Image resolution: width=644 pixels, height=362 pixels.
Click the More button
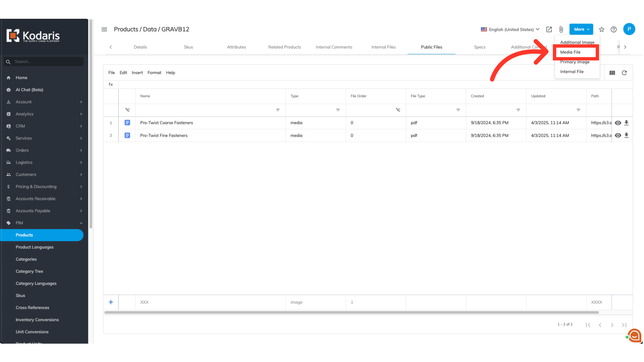581,29
